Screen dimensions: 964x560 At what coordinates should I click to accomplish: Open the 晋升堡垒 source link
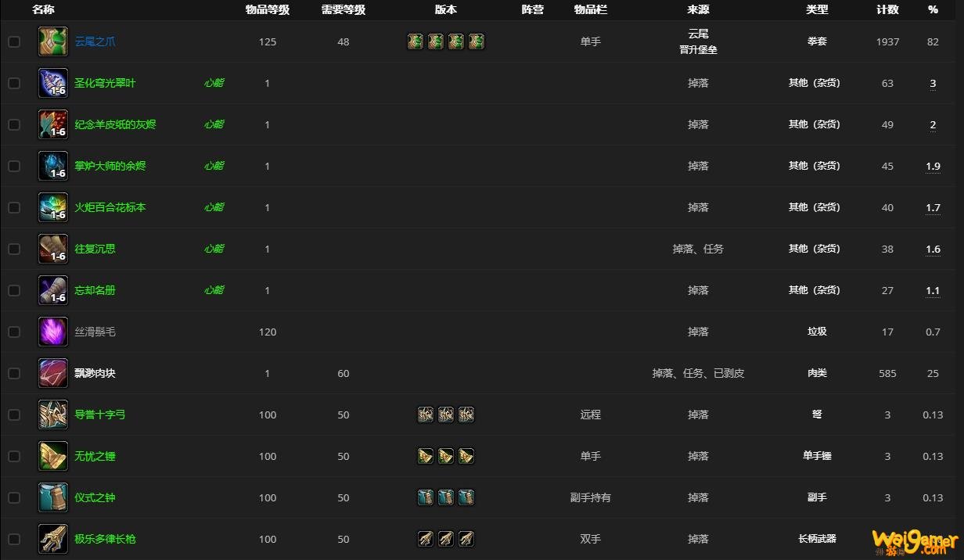point(698,49)
